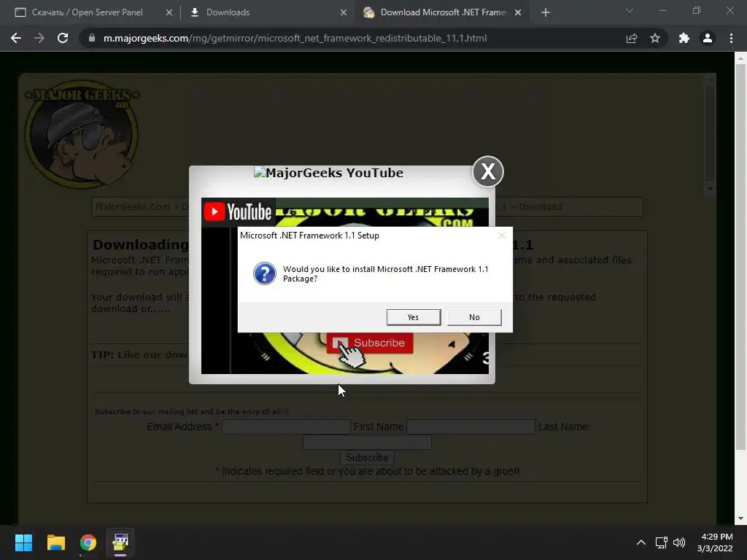Click the URL address bar text
The image size is (747, 560).
(x=295, y=38)
